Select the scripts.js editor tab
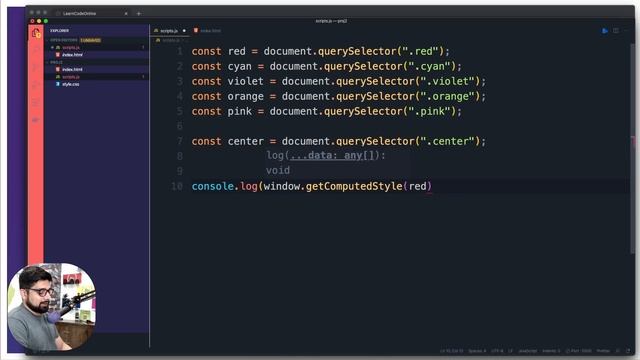This screenshot has height=360, width=640. [169, 31]
